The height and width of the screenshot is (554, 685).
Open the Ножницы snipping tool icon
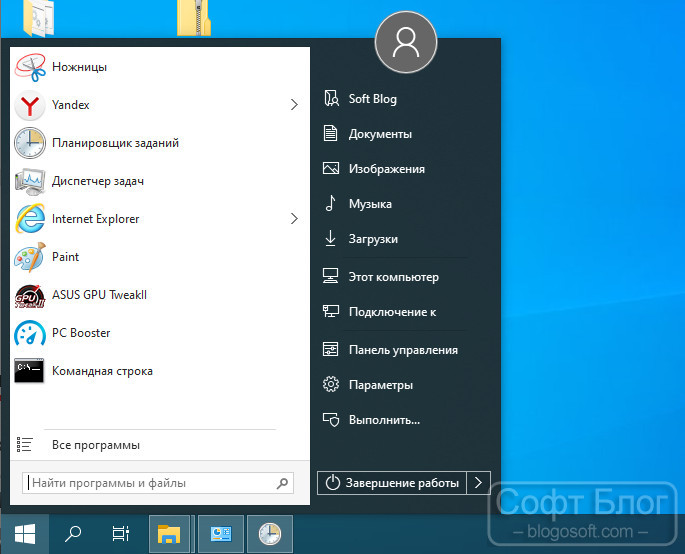pos(30,67)
